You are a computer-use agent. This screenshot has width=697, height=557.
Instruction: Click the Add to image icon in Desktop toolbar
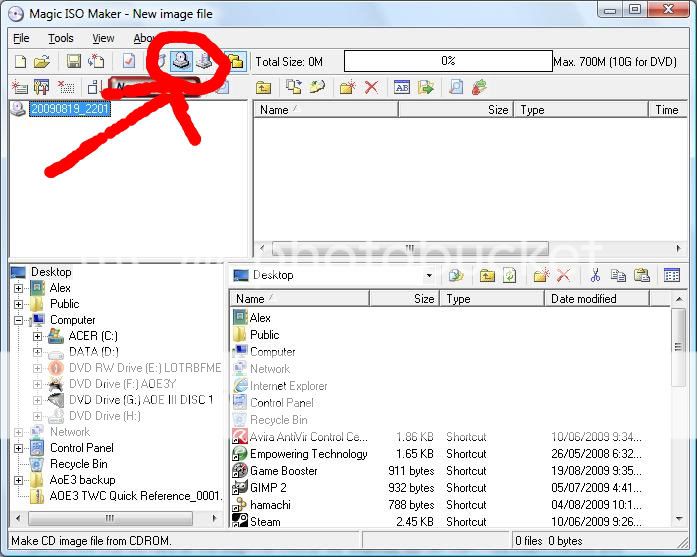pyautogui.click(x=456, y=276)
